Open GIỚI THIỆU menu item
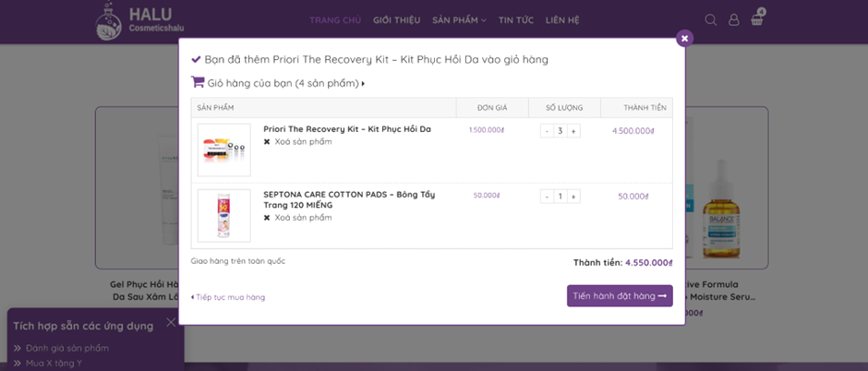Screen dimensions: 868x371 point(396,20)
